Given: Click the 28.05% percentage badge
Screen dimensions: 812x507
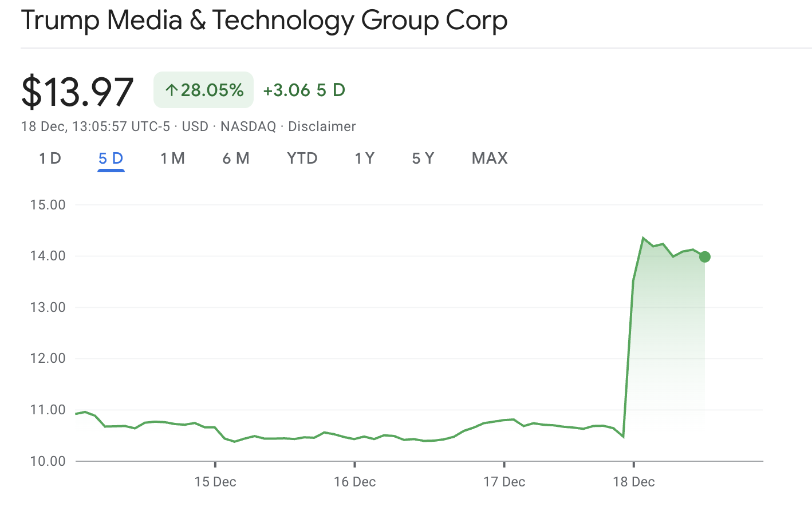Looking at the screenshot, I should point(203,89).
